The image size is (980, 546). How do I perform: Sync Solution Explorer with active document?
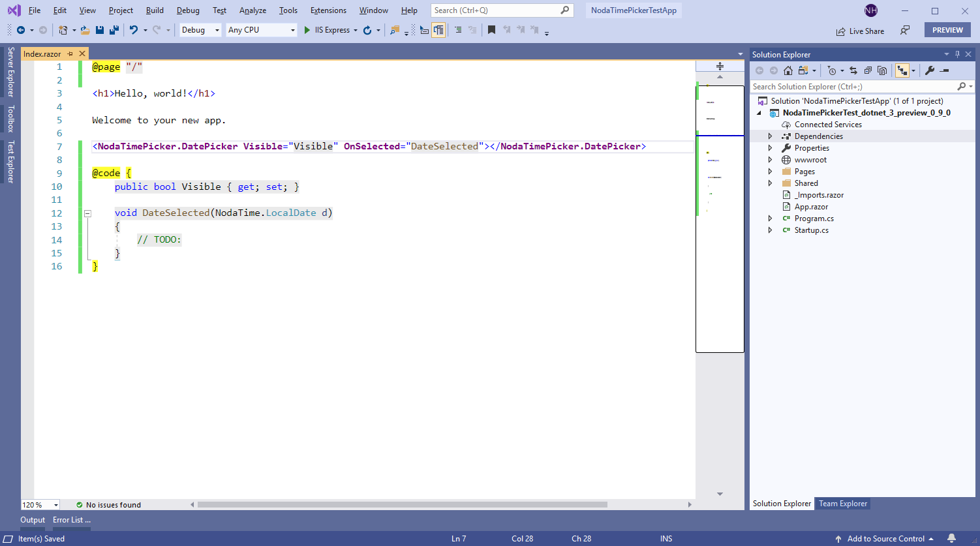tap(853, 70)
